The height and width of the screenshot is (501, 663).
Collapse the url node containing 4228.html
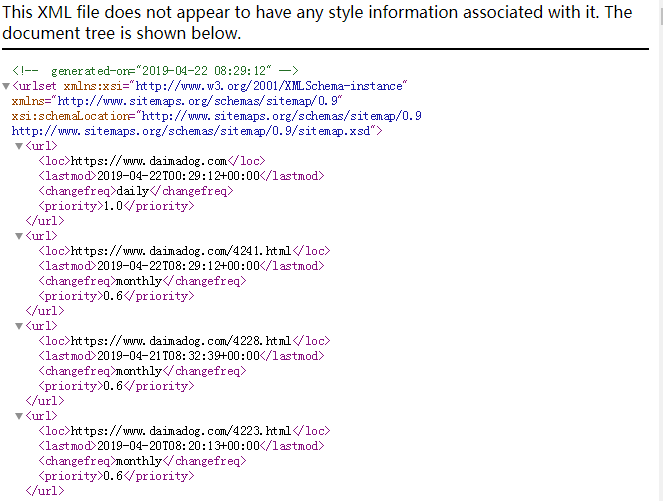tap(19, 326)
